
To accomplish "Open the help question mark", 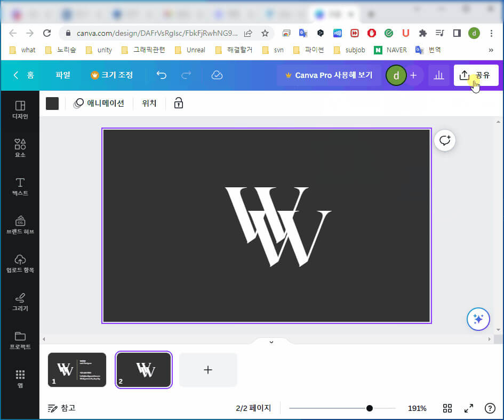I will [x=490, y=408].
